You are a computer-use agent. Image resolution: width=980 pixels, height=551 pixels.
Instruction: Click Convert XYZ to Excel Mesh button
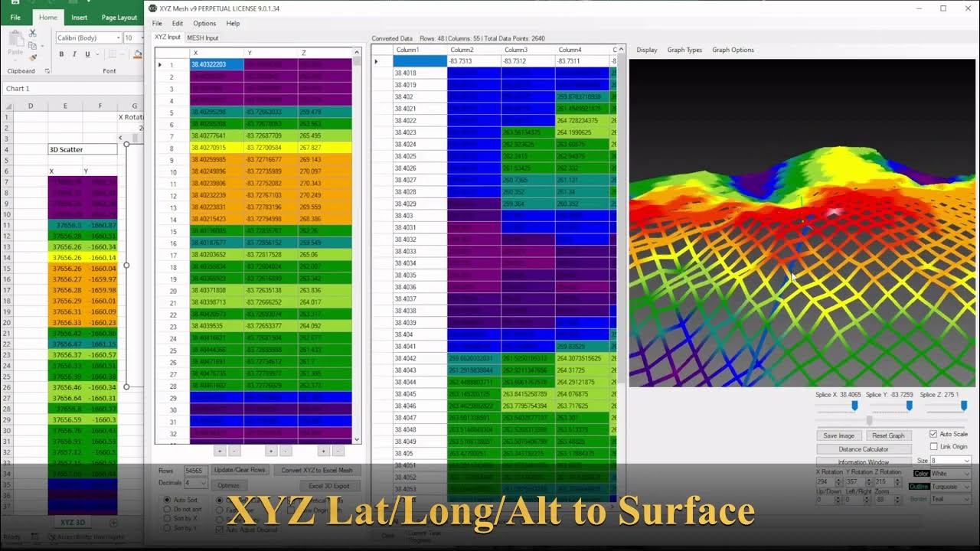[x=317, y=470]
